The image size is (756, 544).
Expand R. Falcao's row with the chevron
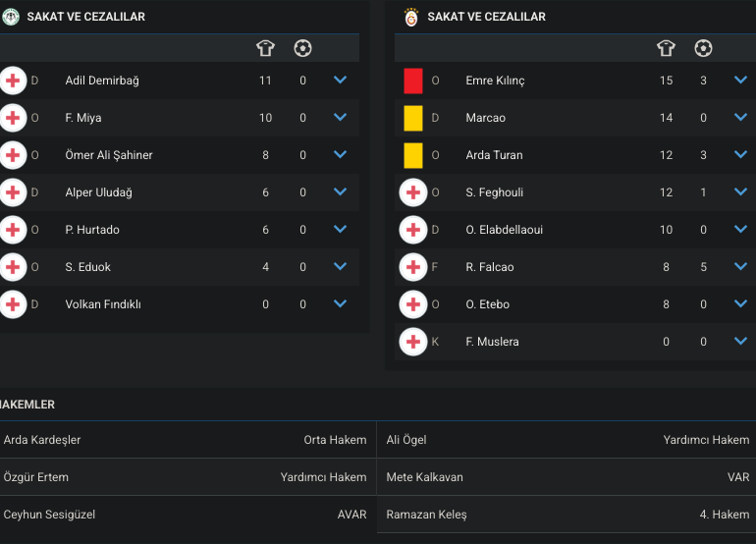[740, 266]
